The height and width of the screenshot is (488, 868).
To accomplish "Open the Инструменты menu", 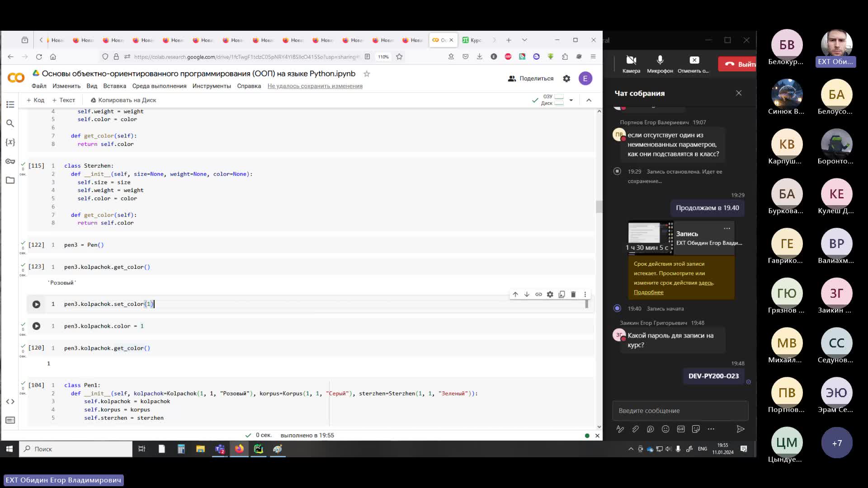I will pos(212,86).
